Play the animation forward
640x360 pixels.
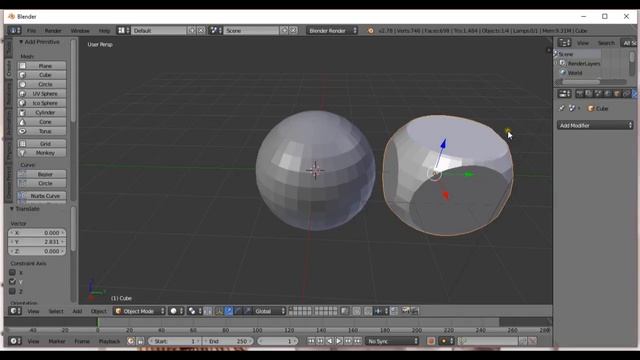point(339,341)
